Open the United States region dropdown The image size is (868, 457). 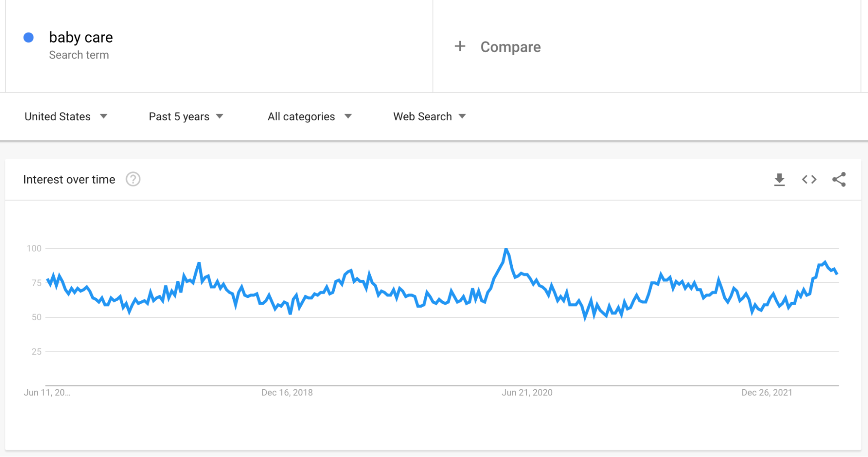[66, 116]
